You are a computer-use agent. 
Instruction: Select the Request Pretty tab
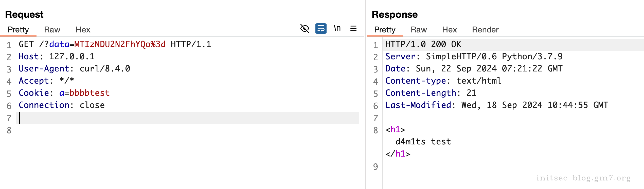click(x=18, y=30)
